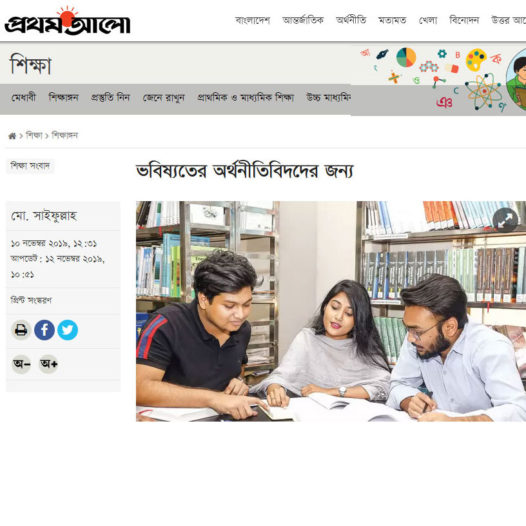Image resolution: width=526 pixels, height=526 pixels.
Task: Click author name মো. সাইফুল্লাহ
Action: click(44, 216)
